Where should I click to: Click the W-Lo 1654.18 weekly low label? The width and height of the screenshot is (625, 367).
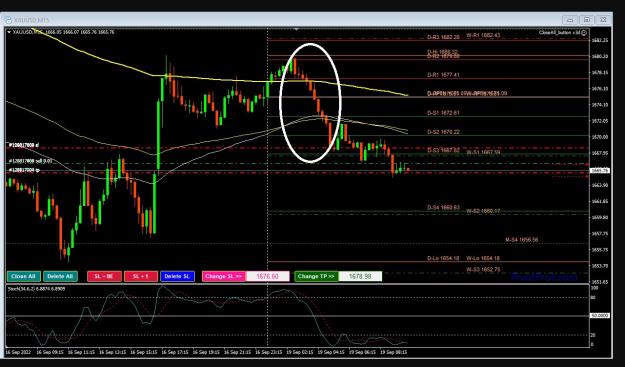point(483,258)
